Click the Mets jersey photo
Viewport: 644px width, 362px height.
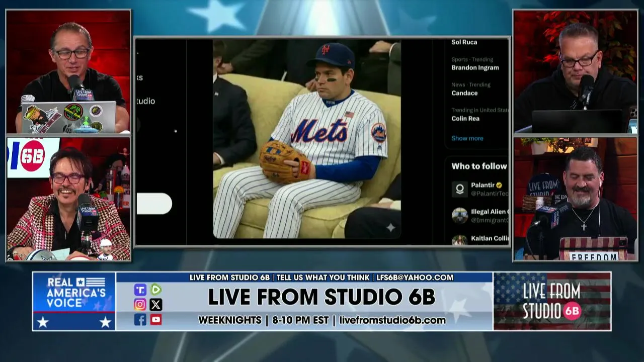(307, 139)
